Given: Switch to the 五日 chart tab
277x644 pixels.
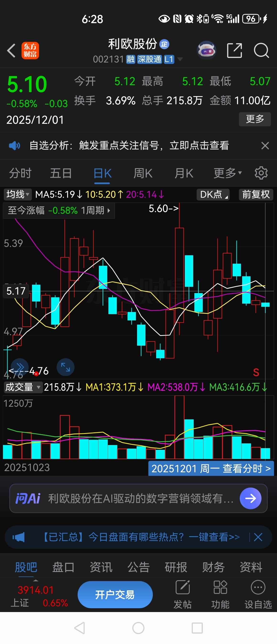Looking at the screenshot, I should (61, 173).
